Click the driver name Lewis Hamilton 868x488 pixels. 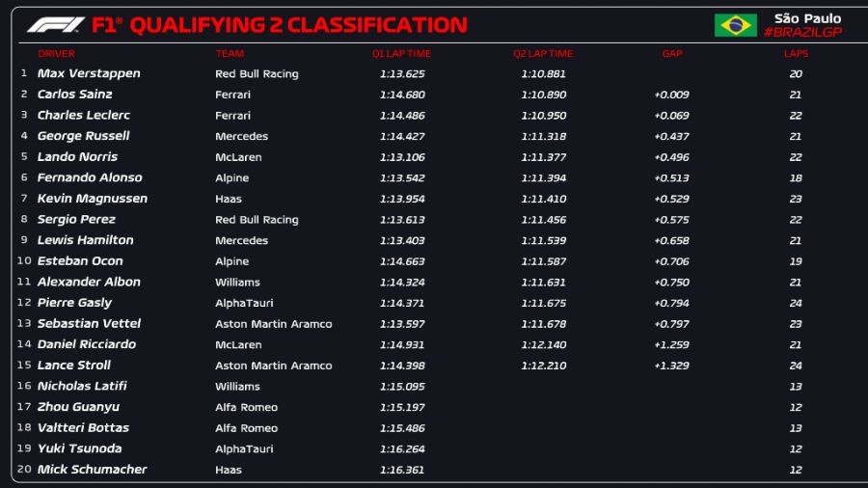tap(86, 240)
